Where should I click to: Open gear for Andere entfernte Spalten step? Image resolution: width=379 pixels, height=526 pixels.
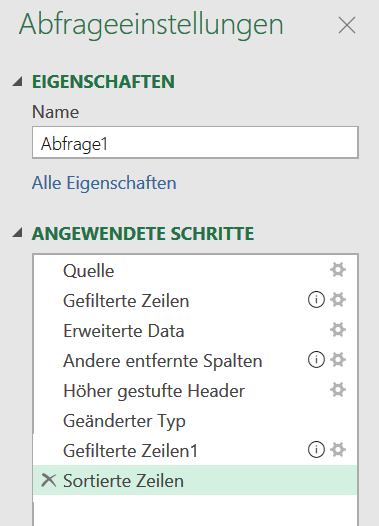tap(338, 360)
